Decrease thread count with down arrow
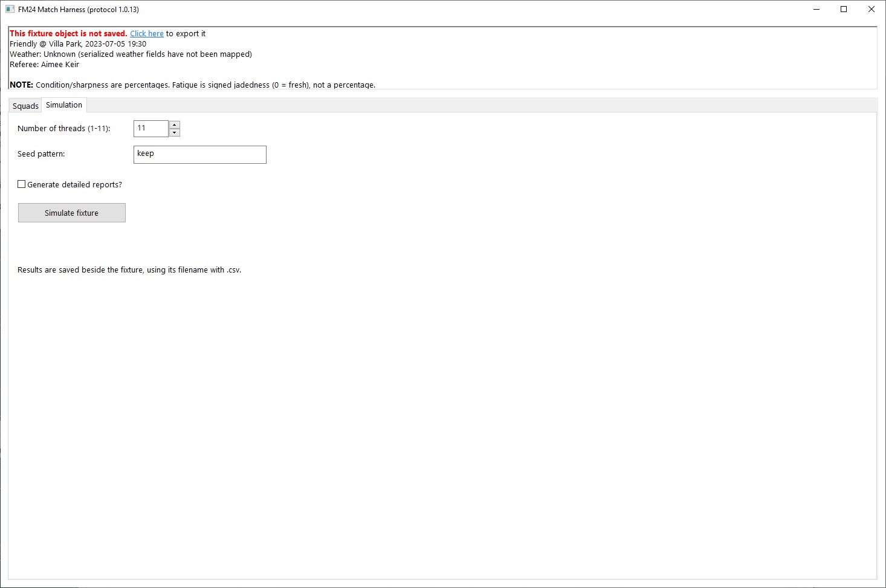The image size is (886, 588). pos(175,132)
